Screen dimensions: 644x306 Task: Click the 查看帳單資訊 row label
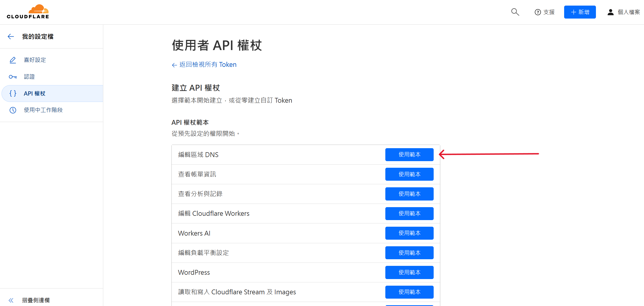coord(197,174)
